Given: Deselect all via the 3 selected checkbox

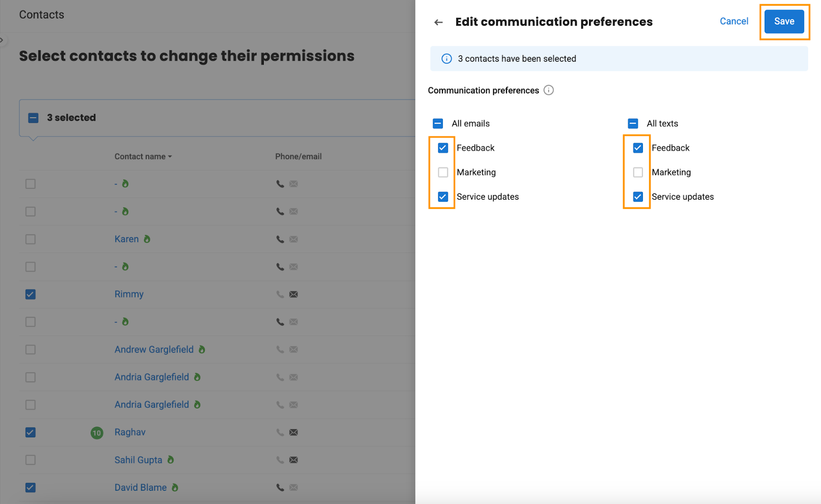Looking at the screenshot, I should click(x=33, y=118).
